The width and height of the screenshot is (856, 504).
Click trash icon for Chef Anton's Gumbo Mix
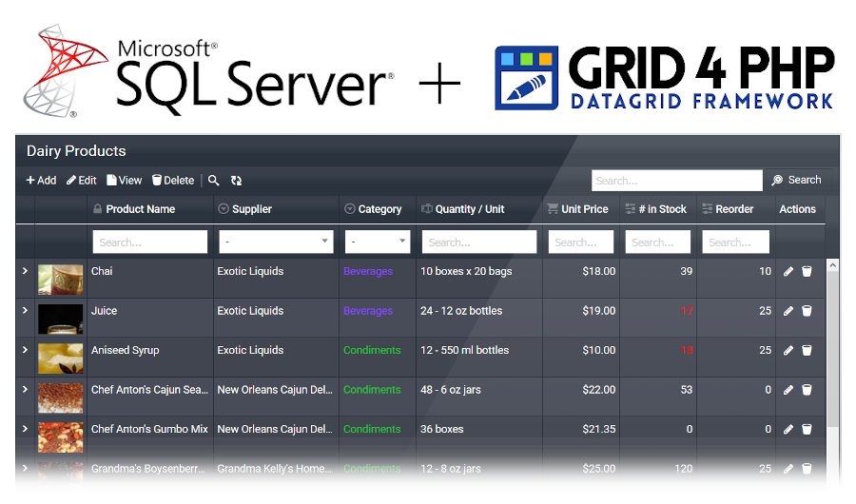pyautogui.click(x=807, y=430)
